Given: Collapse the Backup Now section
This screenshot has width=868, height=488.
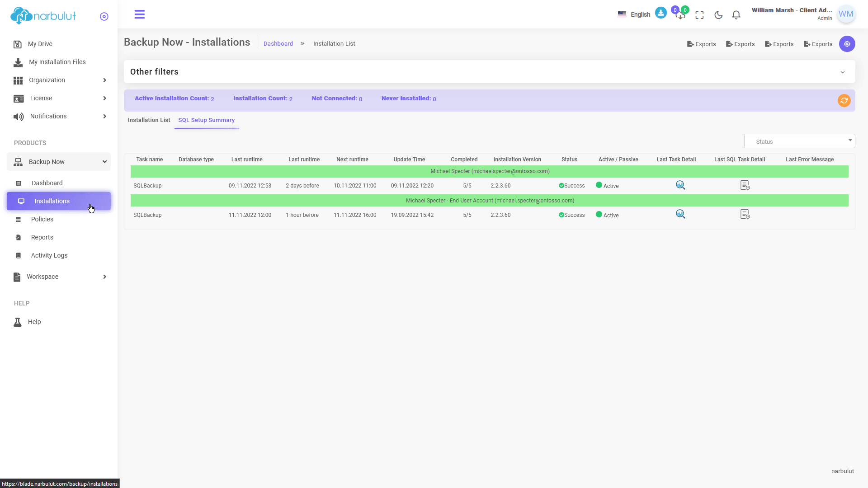Looking at the screenshot, I should pyautogui.click(x=59, y=162).
